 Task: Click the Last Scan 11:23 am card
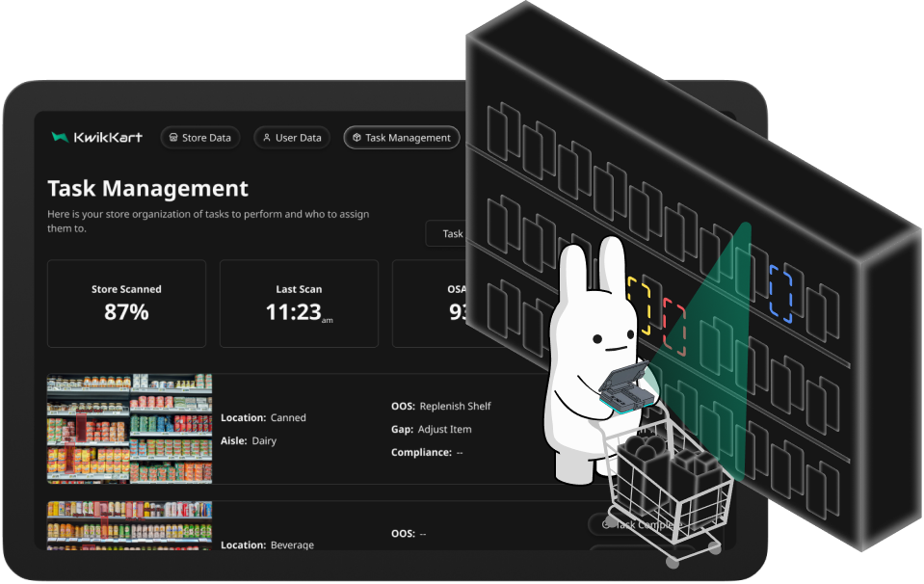(x=299, y=303)
